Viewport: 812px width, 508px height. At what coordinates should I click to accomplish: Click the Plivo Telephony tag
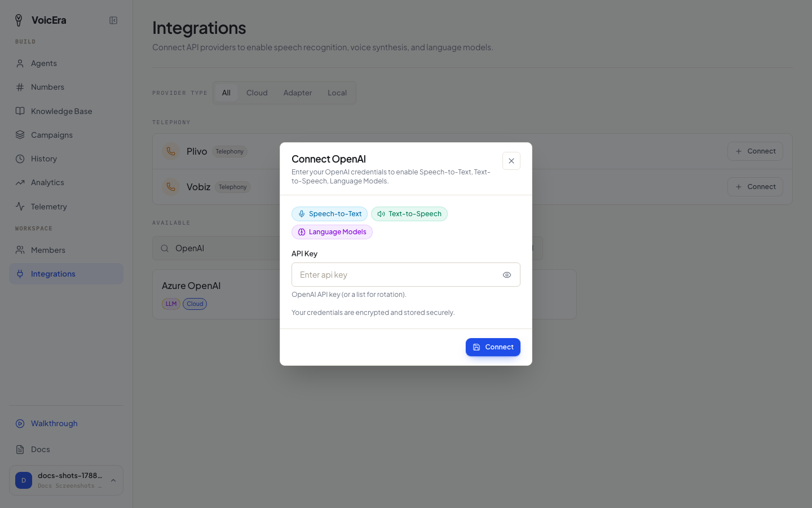pos(230,151)
